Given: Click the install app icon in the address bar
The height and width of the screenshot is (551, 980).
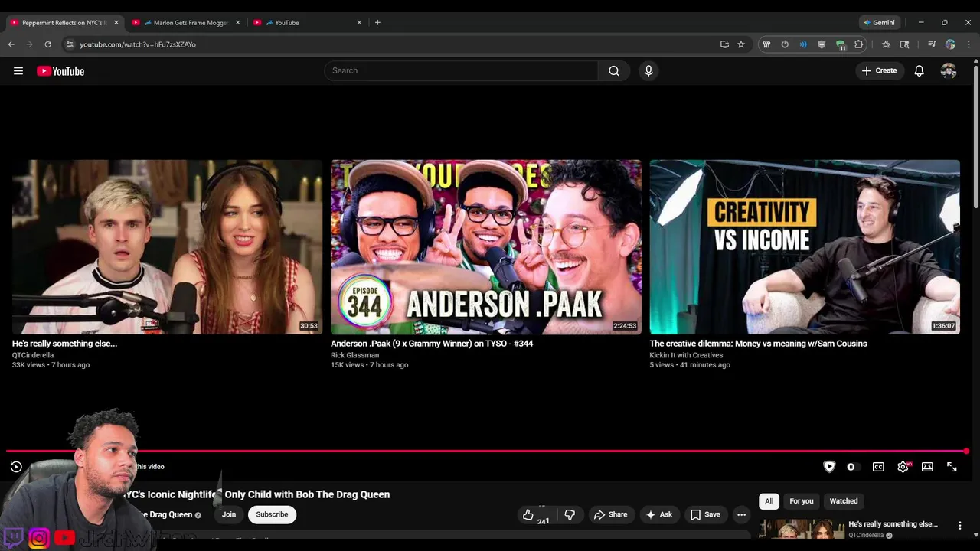Looking at the screenshot, I should [x=724, y=44].
